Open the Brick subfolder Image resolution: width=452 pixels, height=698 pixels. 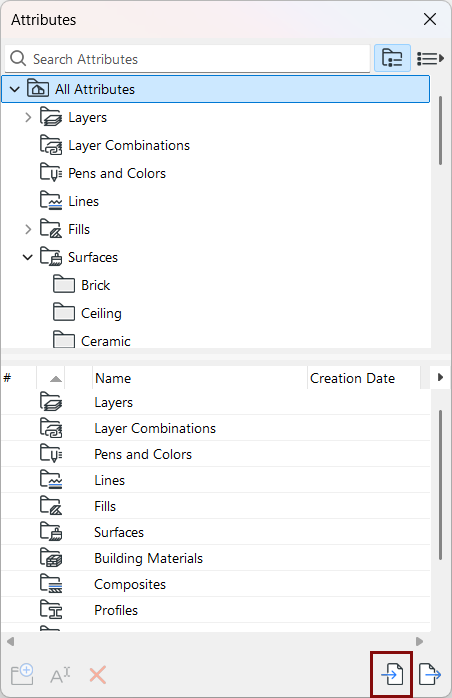click(95, 285)
